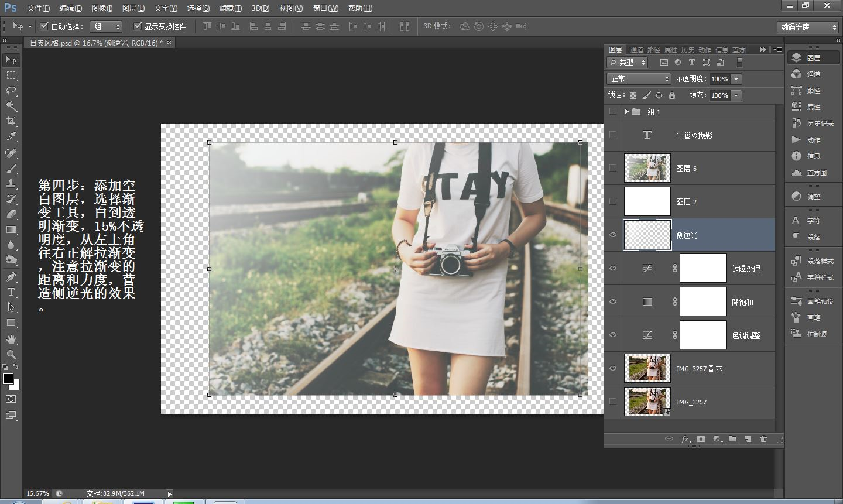Switch to the 通道 panel tab

point(636,50)
